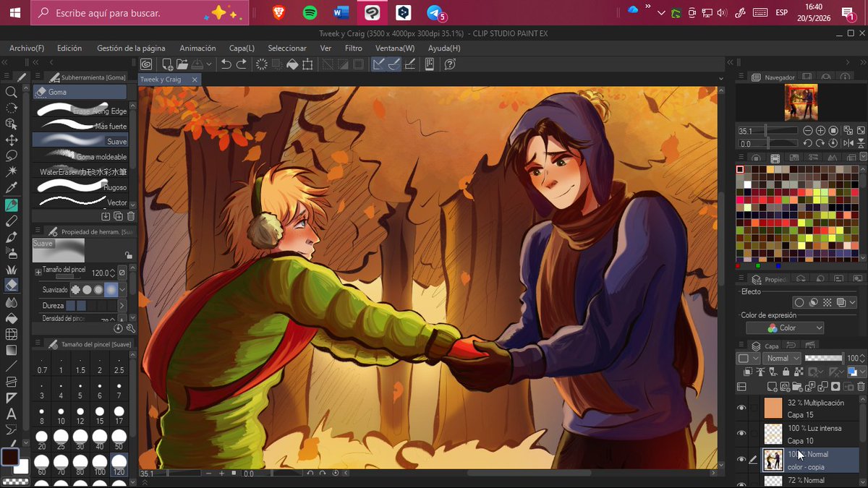This screenshot has height=488, width=868.
Task: Click the foreground main color swatch
Action: click(10, 457)
